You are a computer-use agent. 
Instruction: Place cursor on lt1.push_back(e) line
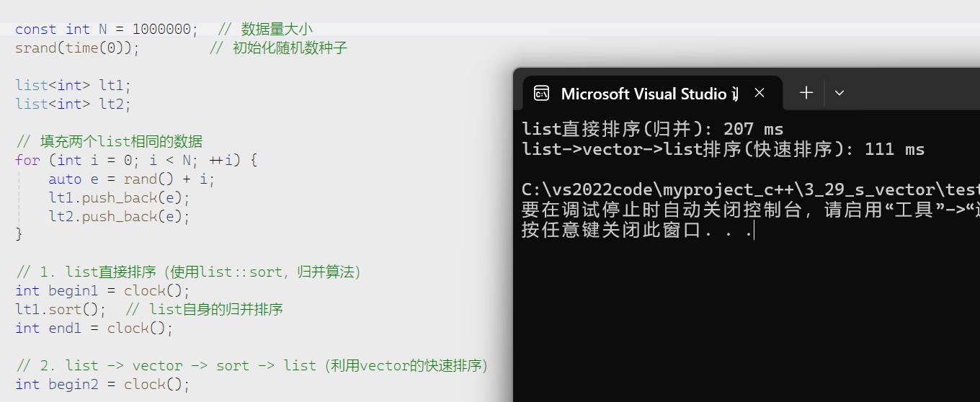119,197
